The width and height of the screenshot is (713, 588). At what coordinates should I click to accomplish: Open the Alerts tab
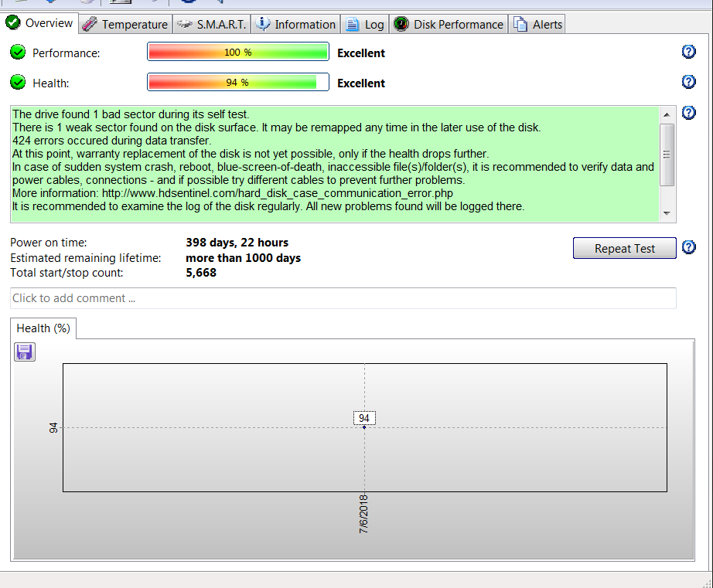pos(538,25)
